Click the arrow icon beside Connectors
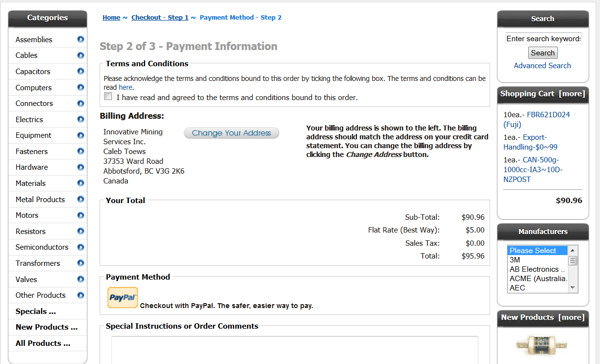The width and height of the screenshot is (600, 364). [x=81, y=103]
